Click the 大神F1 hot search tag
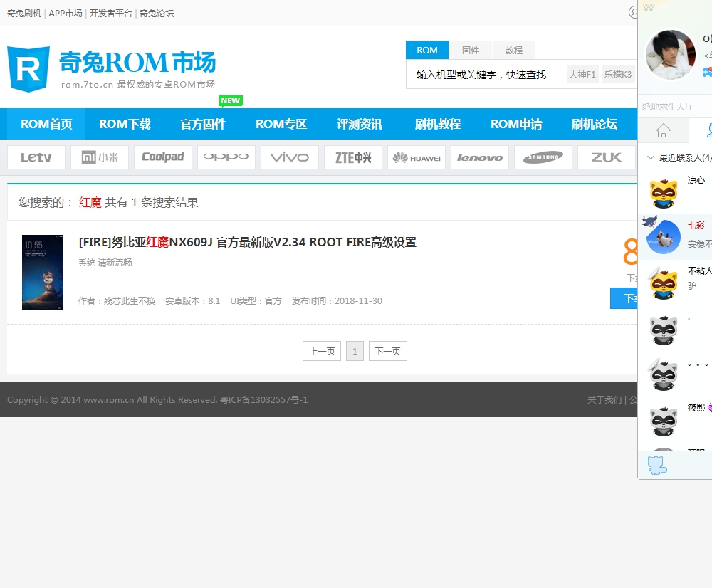Screen dimensions: 712x588 point(582,75)
